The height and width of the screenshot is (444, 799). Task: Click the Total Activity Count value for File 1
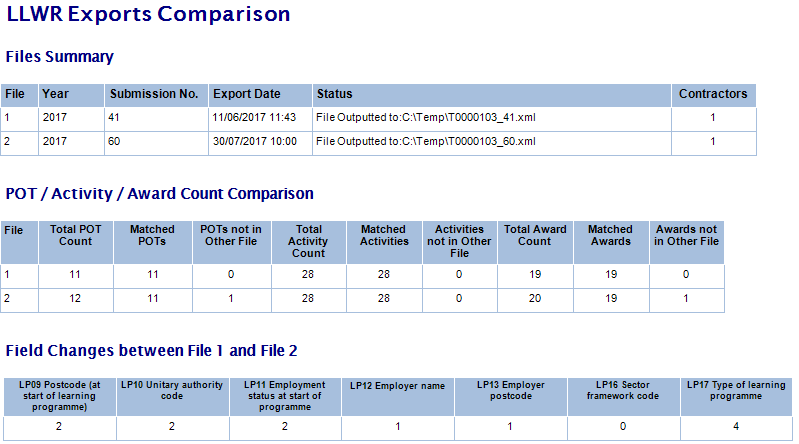click(308, 274)
